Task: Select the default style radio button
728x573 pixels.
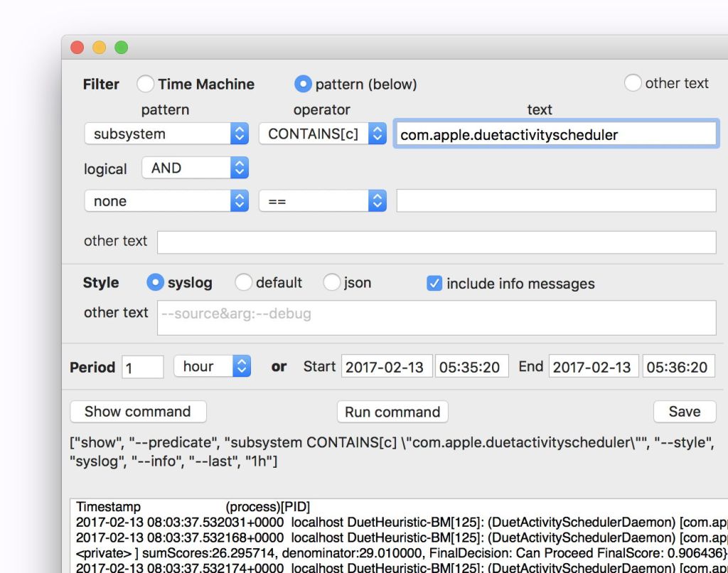Action: click(x=243, y=283)
